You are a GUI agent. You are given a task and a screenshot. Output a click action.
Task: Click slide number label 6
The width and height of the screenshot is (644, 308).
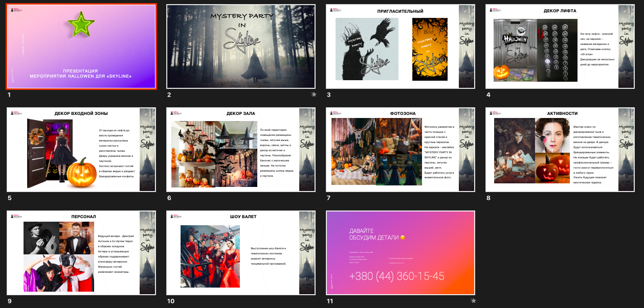(169, 198)
